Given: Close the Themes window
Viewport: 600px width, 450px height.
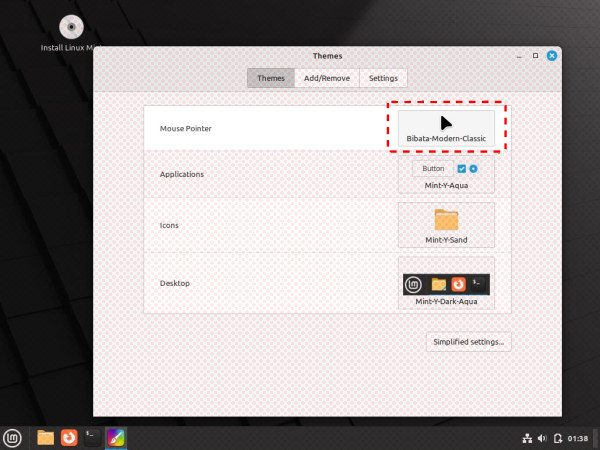Looking at the screenshot, I should click(x=552, y=56).
